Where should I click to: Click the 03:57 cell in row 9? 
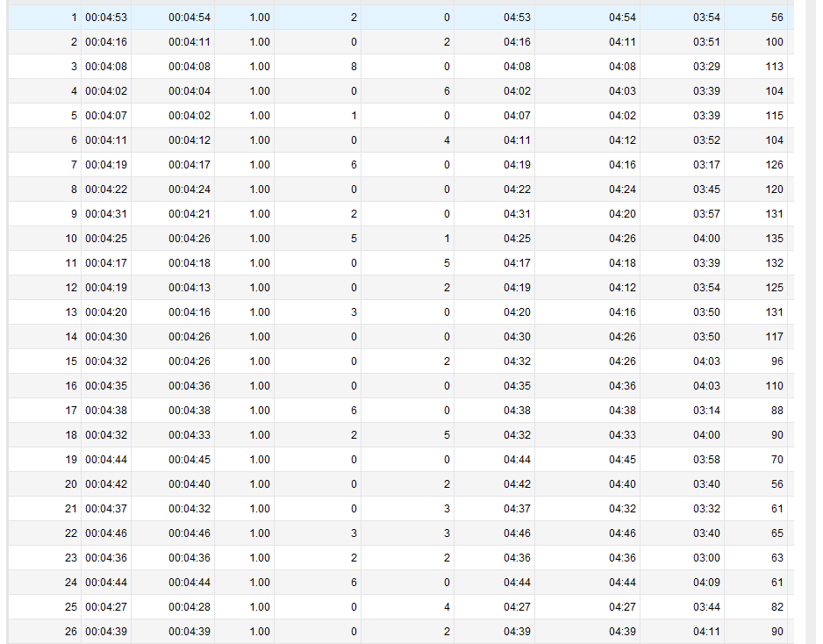pos(706,214)
